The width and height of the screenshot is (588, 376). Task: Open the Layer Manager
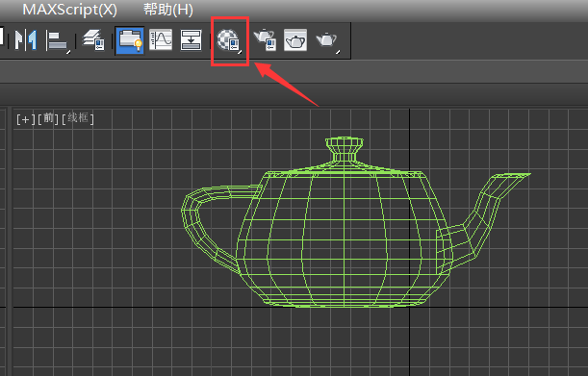[93, 39]
